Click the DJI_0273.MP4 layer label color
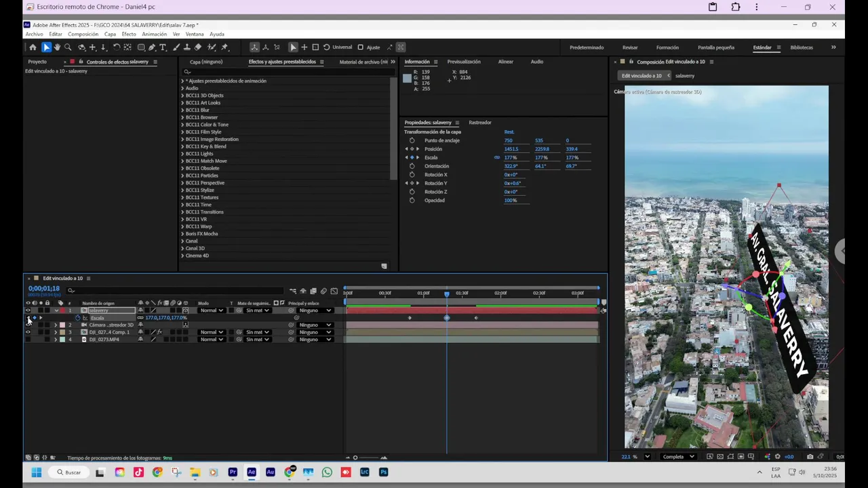The image size is (868, 488). tap(62, 340)
